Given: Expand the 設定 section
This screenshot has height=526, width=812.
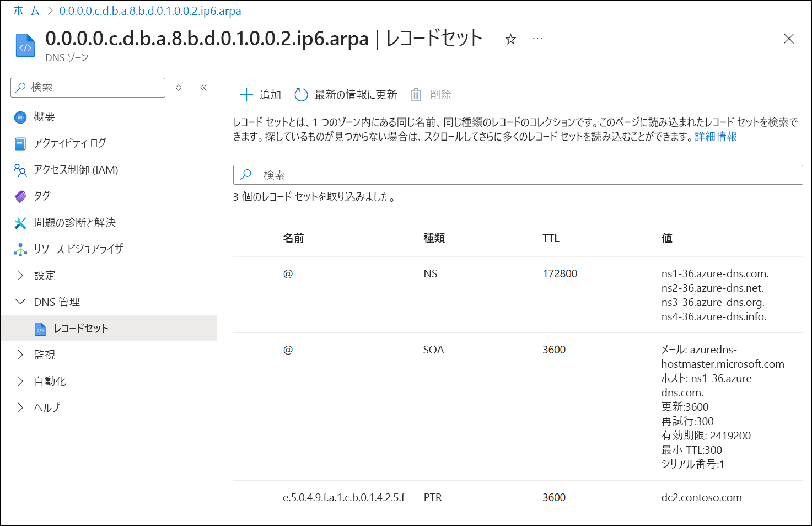Looking at the screenshot, I should pos(20,276).
